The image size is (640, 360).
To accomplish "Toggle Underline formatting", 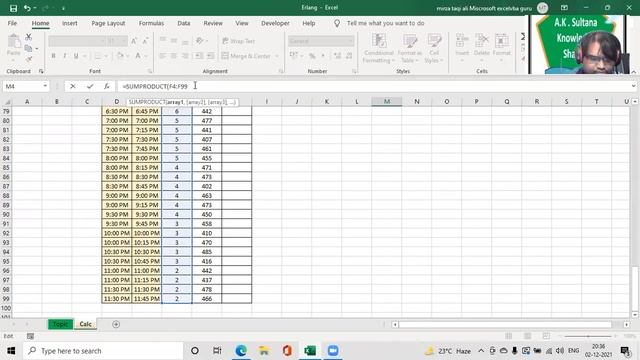I will pyautogui.click(x=76, y=56).
